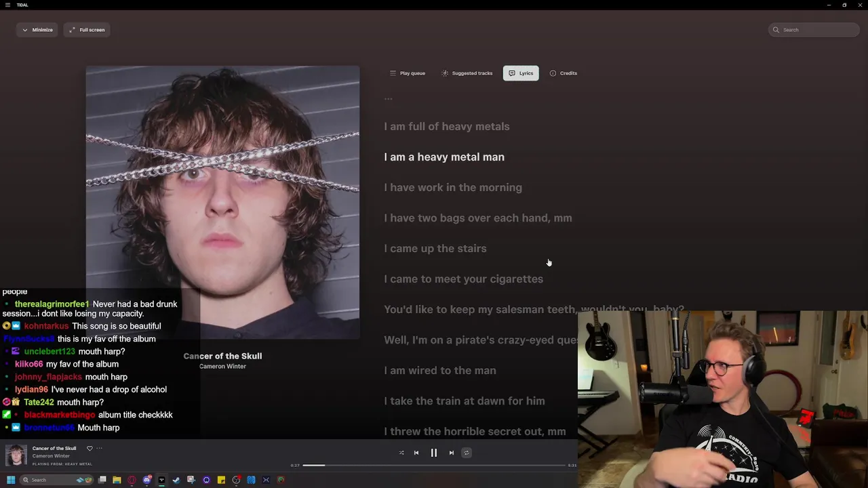Go back to the previous track
The height and width of the screenshot is (488, 868).
click(416, 453)
